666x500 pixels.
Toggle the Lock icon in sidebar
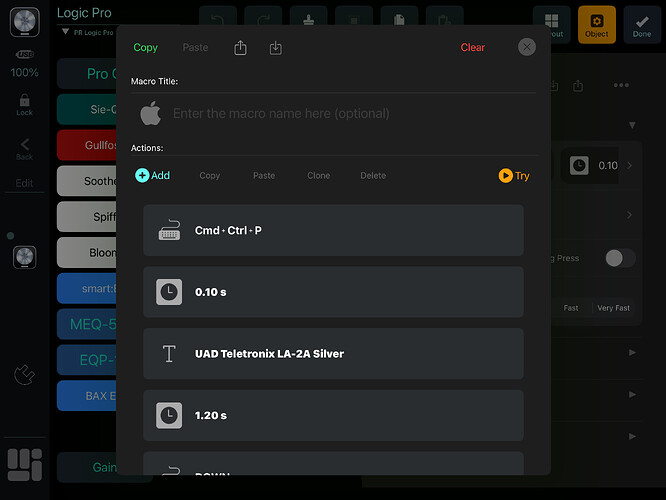point(24,105)
